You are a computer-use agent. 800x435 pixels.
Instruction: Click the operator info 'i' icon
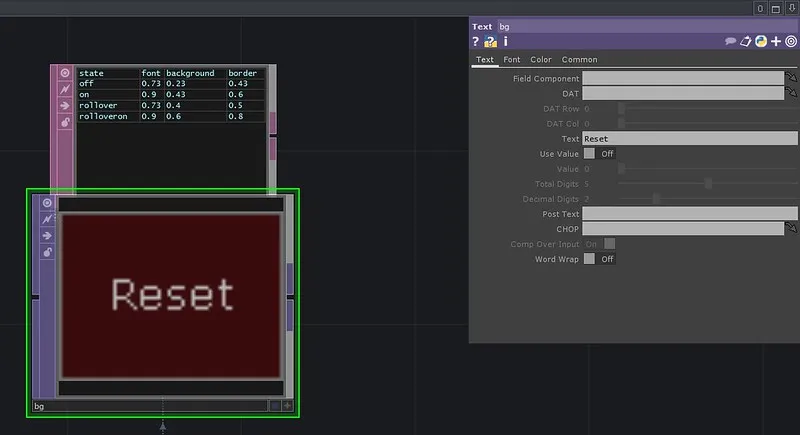coord(506,42)
